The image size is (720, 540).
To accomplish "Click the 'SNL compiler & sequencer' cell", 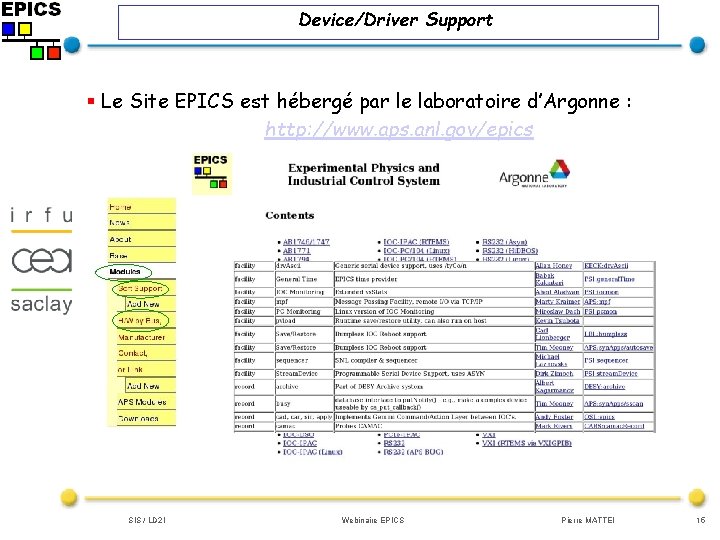I will pos(434,360).
